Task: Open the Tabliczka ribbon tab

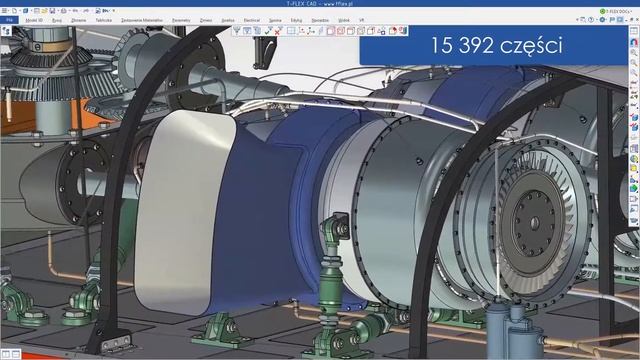Action: point(104,20)
